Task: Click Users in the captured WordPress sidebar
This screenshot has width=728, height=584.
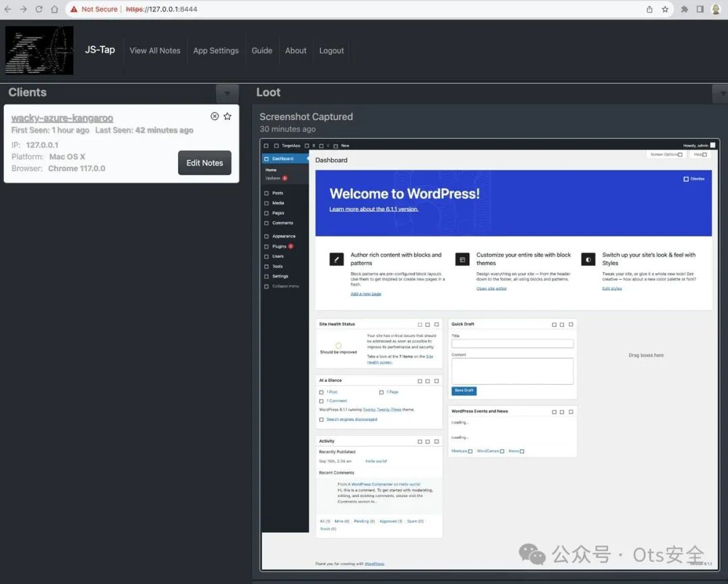Action: coord(278,257)
